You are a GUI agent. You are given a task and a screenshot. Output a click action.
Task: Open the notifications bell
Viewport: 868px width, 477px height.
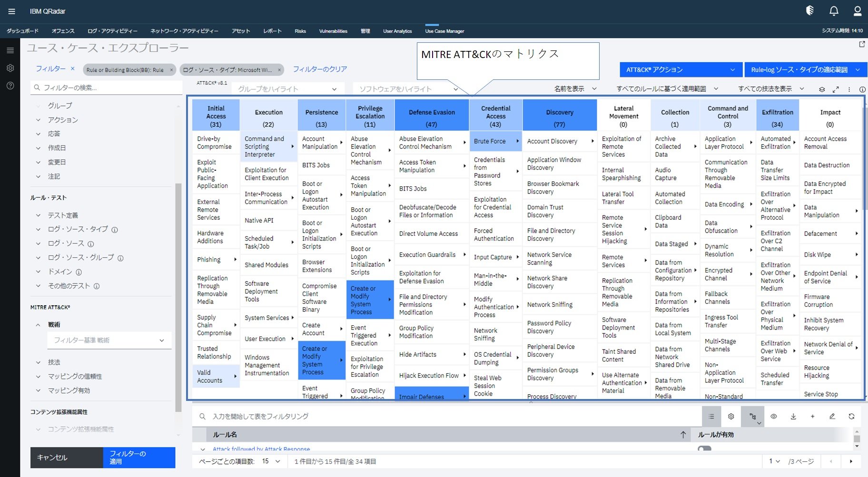click(x=834, y=11)
